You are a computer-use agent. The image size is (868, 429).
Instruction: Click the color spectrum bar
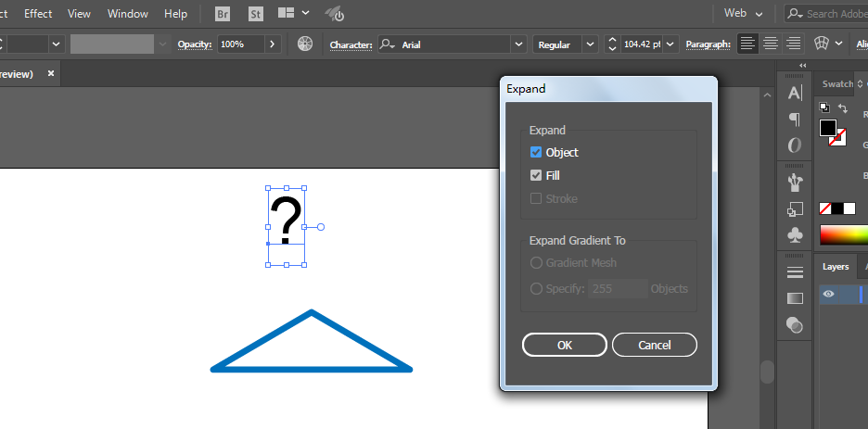[x=843, y=235]
